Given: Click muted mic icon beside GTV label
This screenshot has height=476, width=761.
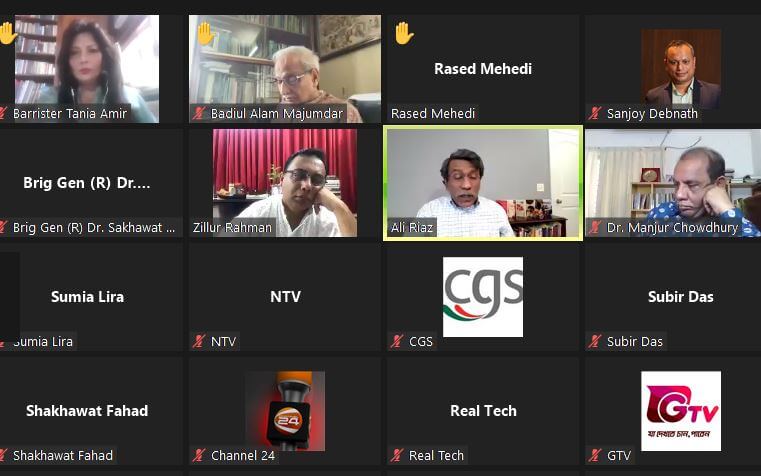Looking at the screenshot, I should [x=595, y=456].
